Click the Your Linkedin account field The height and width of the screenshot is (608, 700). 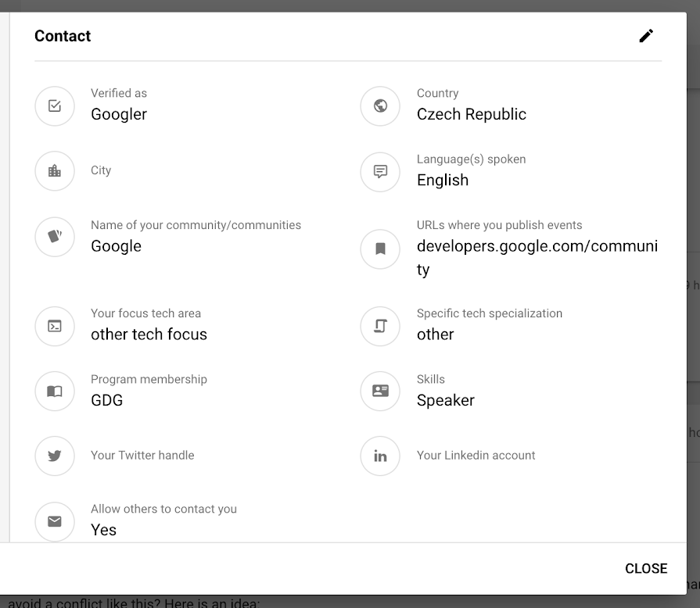point(476,455)
